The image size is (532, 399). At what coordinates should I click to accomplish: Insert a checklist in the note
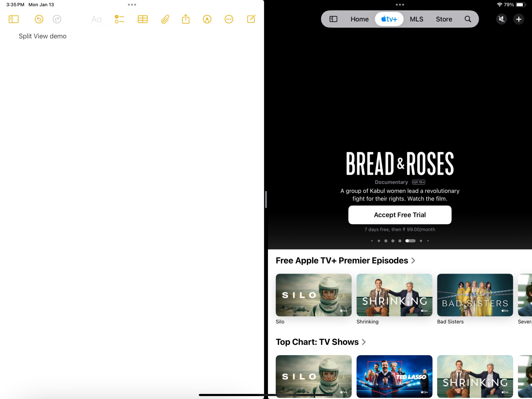(119, 19)
